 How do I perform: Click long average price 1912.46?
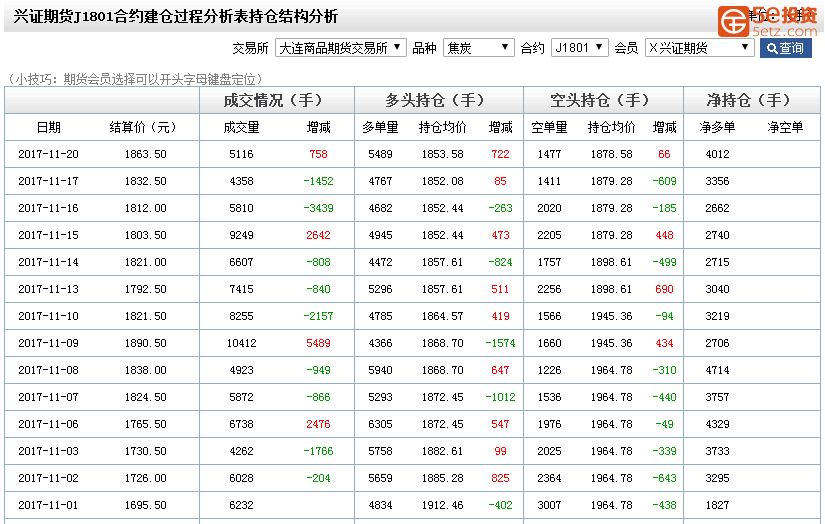tap(442, 505)
